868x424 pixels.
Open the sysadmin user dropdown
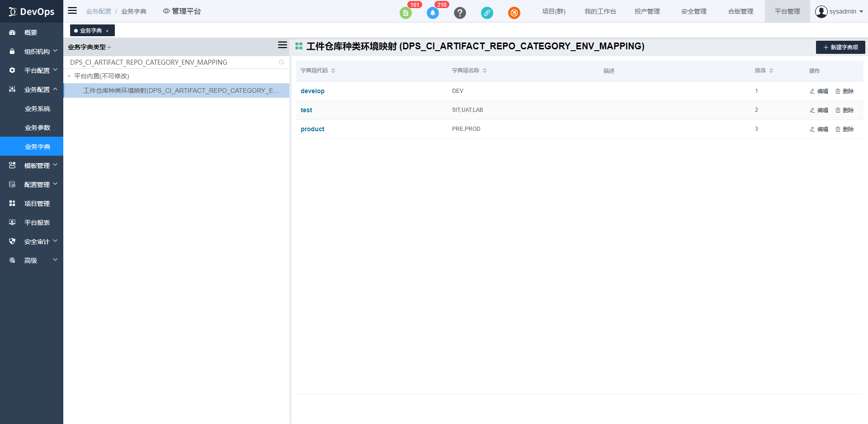point(839,11)
